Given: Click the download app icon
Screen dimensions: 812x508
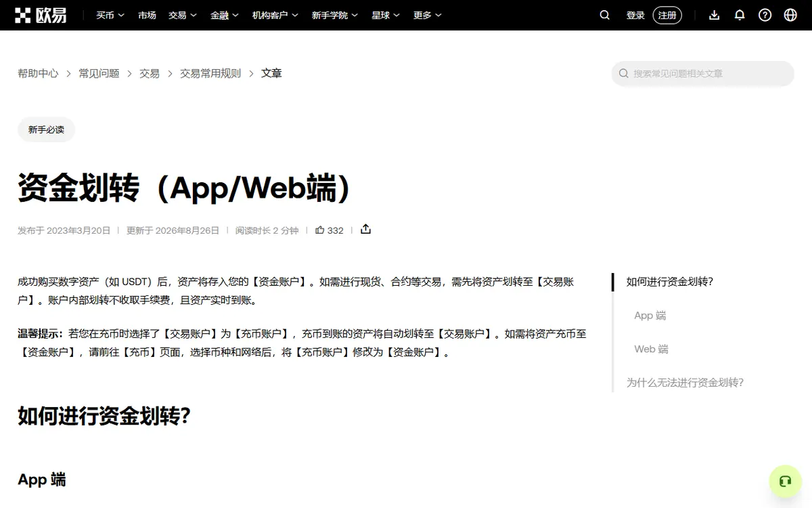Looking at the screenshot, I should click(714, 15).
